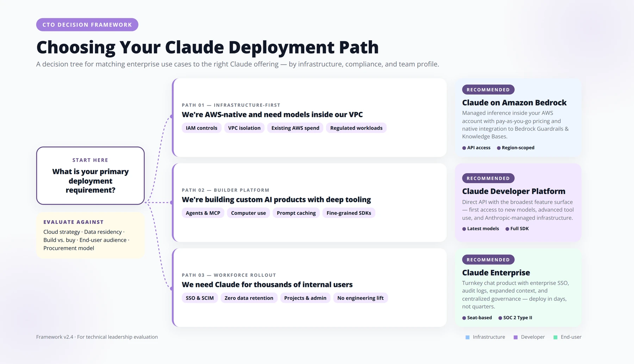Image resolution: width=634 pixels, height=364 pixels.
Task: Click the blue Infrastructure legend swatch
Action: click(467, 337)
